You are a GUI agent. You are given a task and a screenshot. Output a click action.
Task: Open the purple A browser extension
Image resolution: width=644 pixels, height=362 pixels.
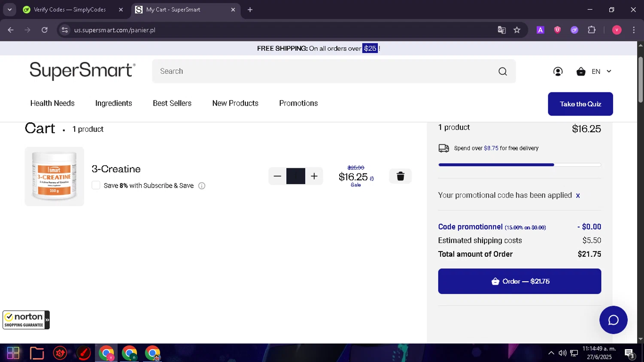click(541, 30)
